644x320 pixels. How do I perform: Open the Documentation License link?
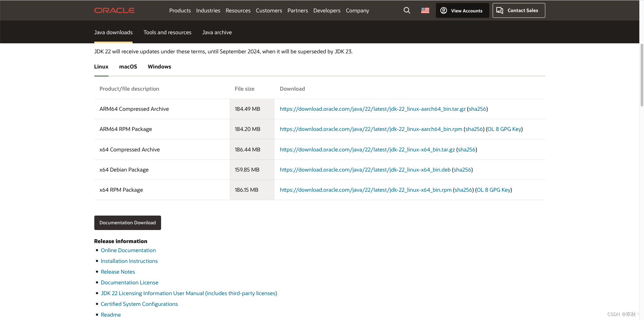click(x=130, y=282)
